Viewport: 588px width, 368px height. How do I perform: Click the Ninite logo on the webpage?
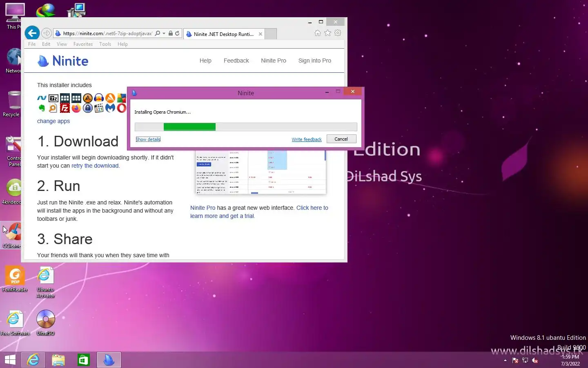tap(63, 61)
